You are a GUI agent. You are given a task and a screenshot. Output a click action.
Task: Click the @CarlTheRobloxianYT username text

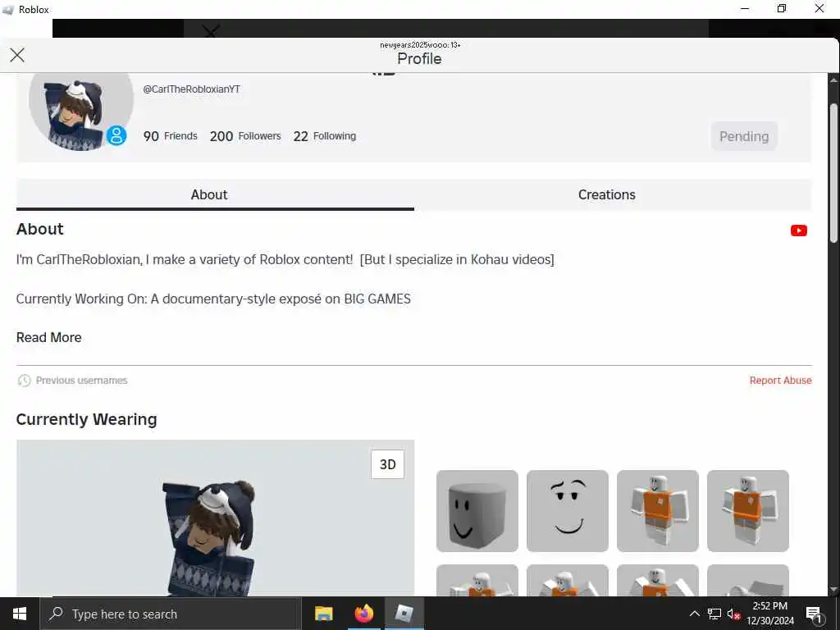pyautogui.click(x=191, y=89)
